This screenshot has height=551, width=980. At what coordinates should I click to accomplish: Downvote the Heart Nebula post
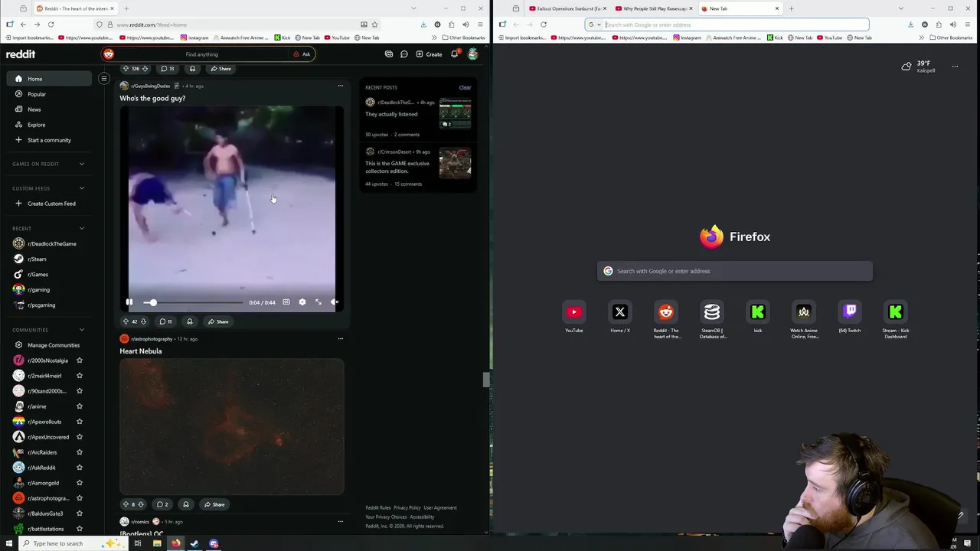[141, 504]
